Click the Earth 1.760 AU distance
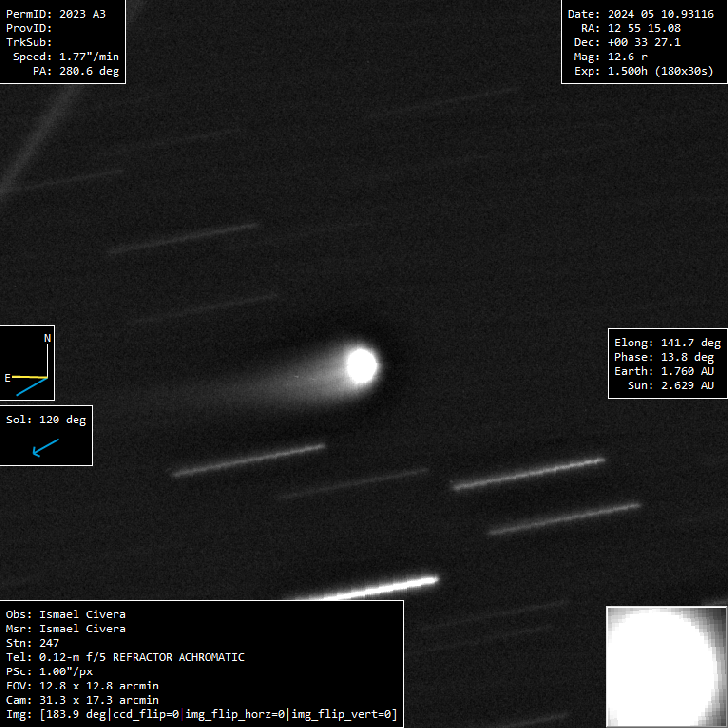728x728 pixels. [664, 371]
